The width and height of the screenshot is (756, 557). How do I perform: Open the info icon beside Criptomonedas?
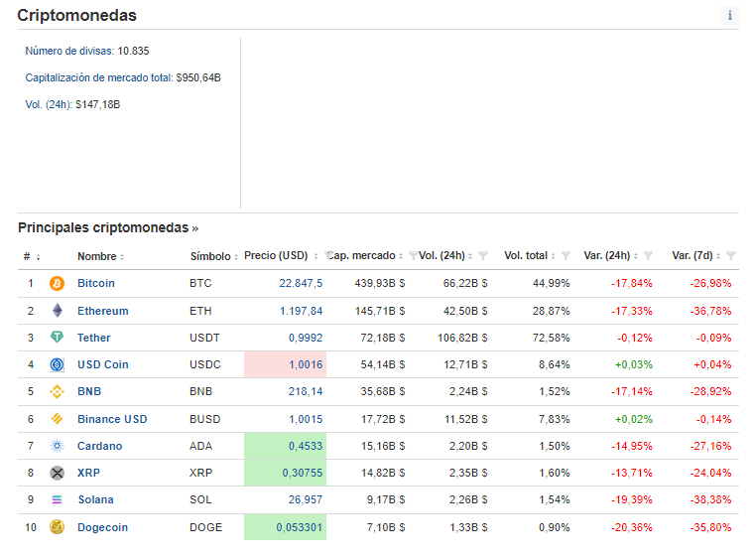tap(730, 15)
